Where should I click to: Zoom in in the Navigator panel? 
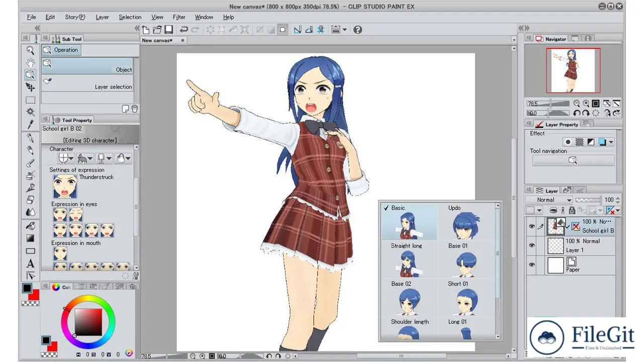[586, 104]
